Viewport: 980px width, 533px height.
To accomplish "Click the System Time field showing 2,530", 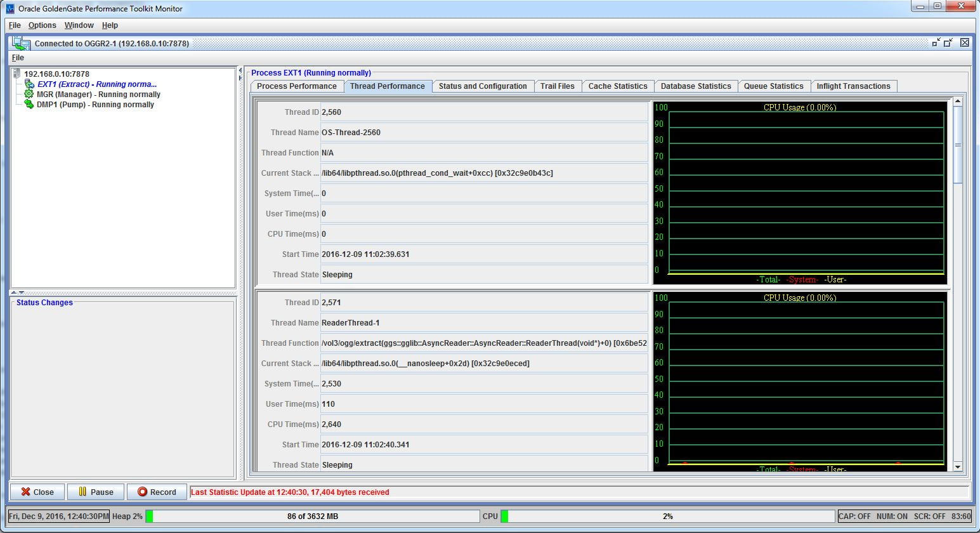I will point(484,384).
